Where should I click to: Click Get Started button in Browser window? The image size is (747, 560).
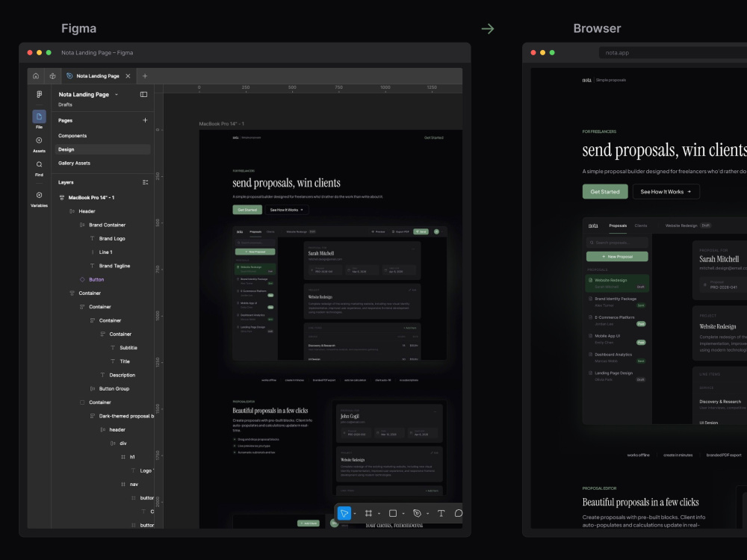coord(605,191)
